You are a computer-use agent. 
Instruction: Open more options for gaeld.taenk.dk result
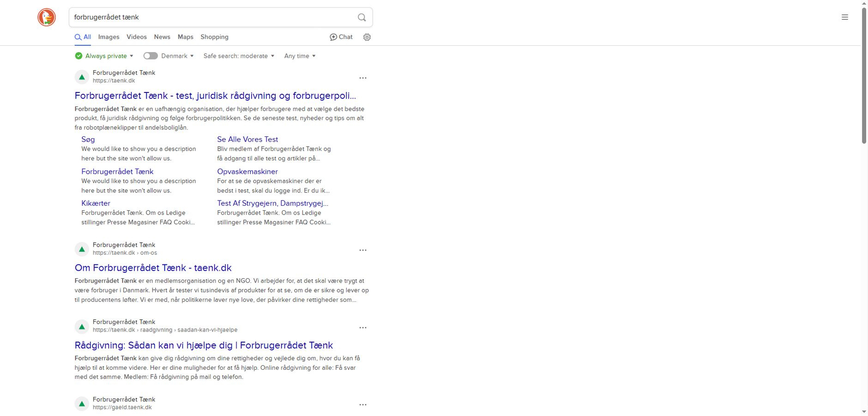coord(363,405)
